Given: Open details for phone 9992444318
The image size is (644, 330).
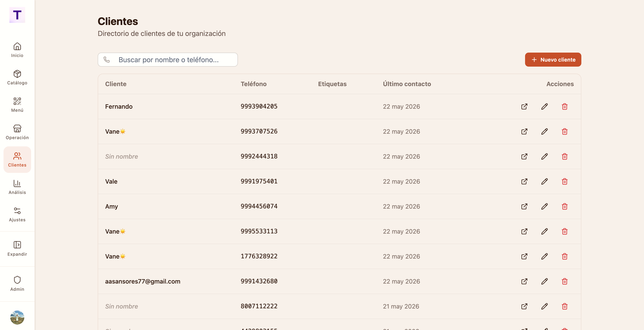Looking at the screenshot, I should (524, 156).
